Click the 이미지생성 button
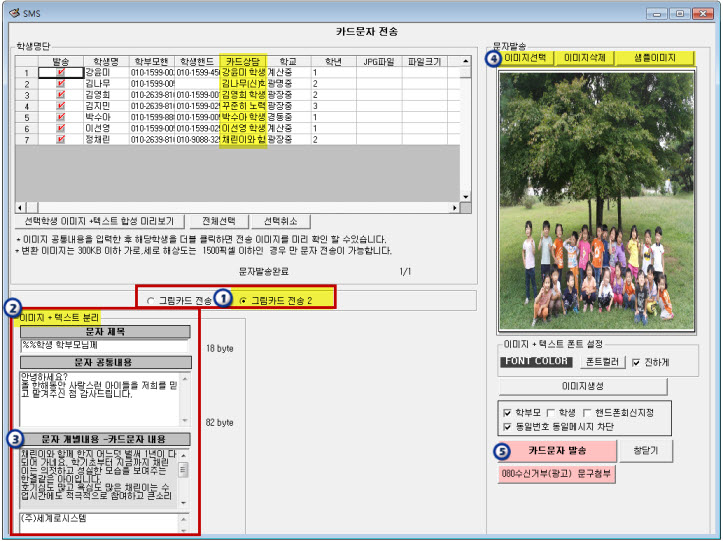This screenshot has height=541, width=723. (x=583, y=386)
